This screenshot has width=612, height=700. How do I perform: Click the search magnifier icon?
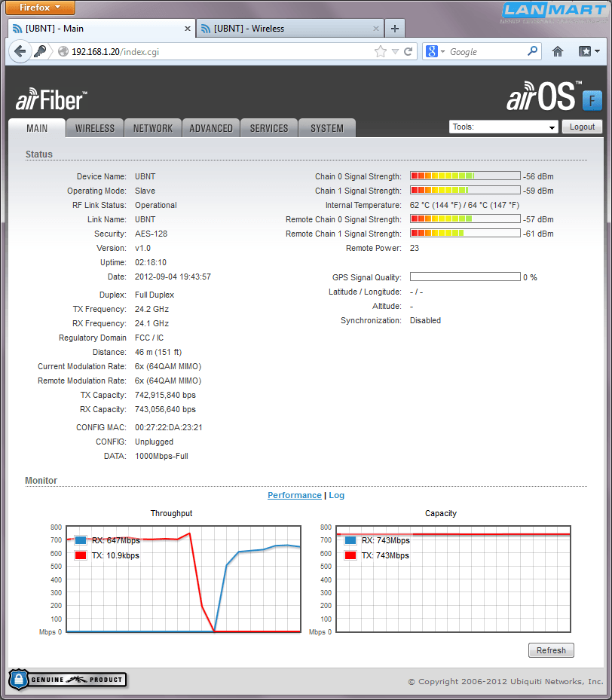coord(532,51)
